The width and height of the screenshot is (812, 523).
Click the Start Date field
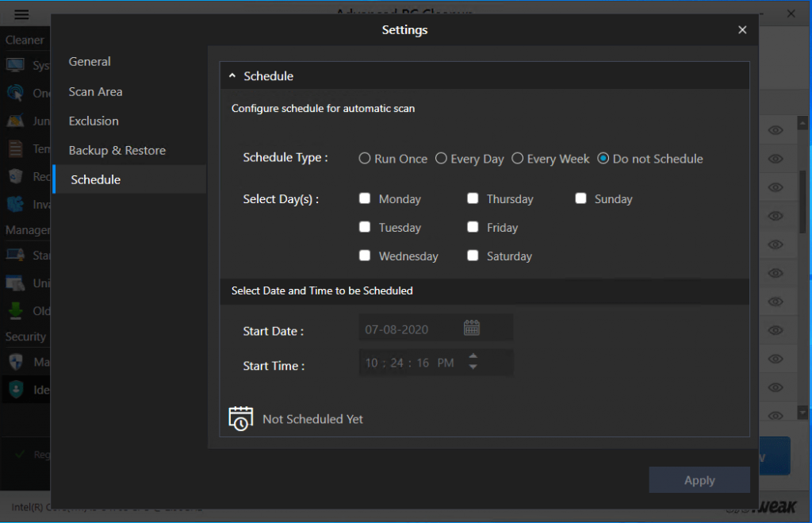click(x=435, y=328)
